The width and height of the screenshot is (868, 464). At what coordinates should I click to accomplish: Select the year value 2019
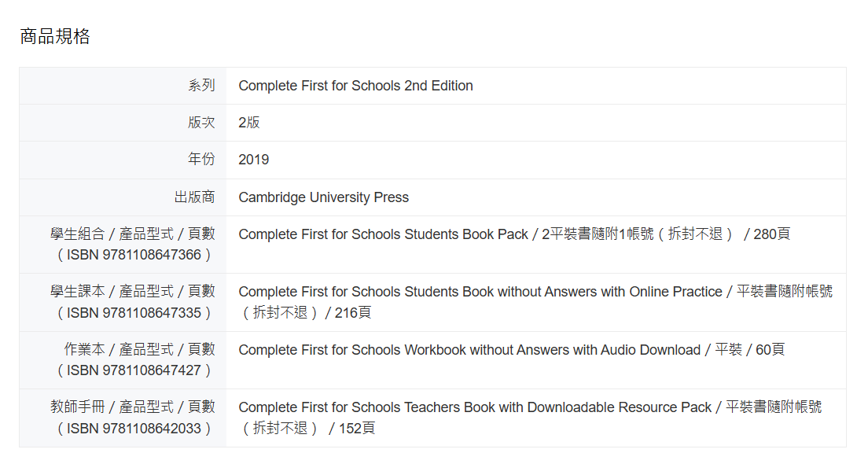click(x=253, y=160)
